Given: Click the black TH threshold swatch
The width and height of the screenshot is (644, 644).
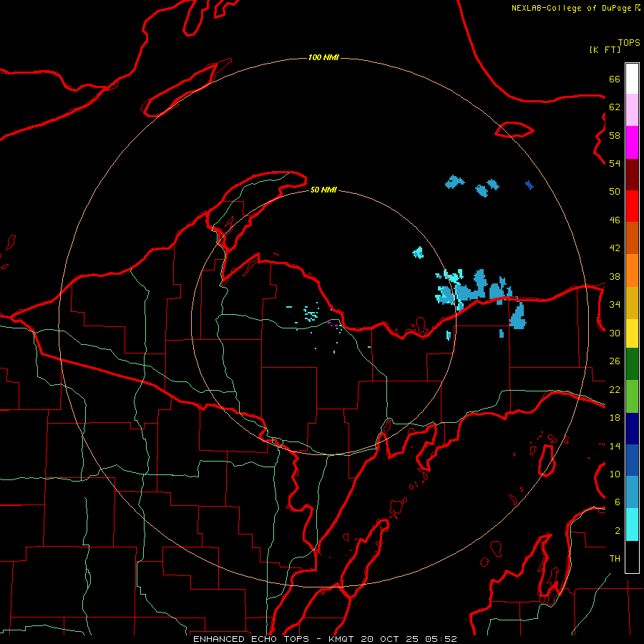Looking at the screenshot, I should click(x=632, y=557).
